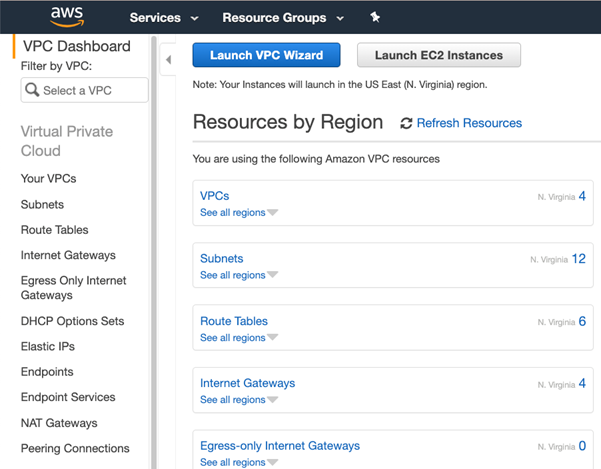This screenshot has height=469, width=601.
Task: Click the Subnets count number 12
Action: (x=579, y=259)
